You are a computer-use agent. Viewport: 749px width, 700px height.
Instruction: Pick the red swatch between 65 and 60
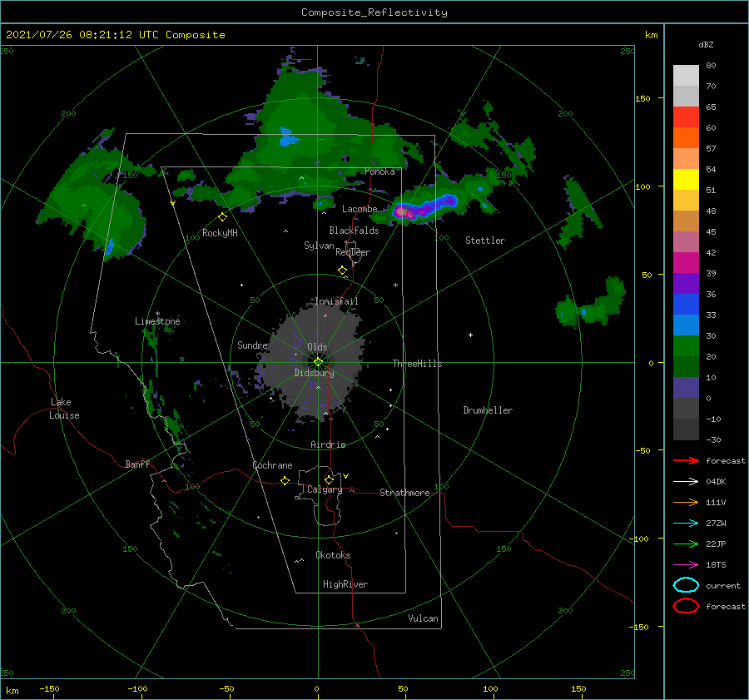[x=686, y=117]
